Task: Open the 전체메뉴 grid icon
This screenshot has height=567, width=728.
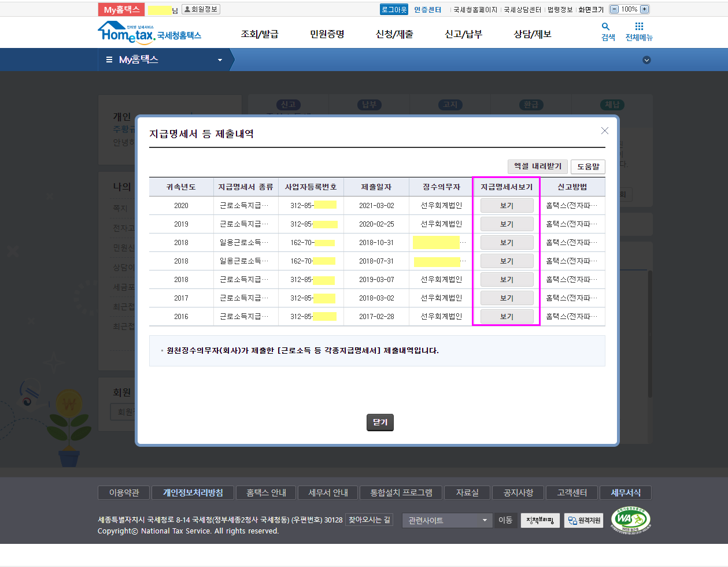Action: (x=639, y=32)
